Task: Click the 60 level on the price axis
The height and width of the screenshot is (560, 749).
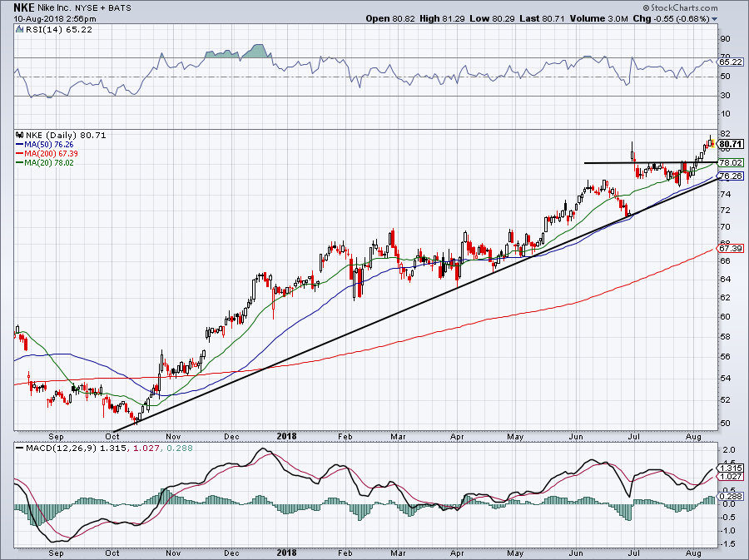Action: click(x=725, y=316)
